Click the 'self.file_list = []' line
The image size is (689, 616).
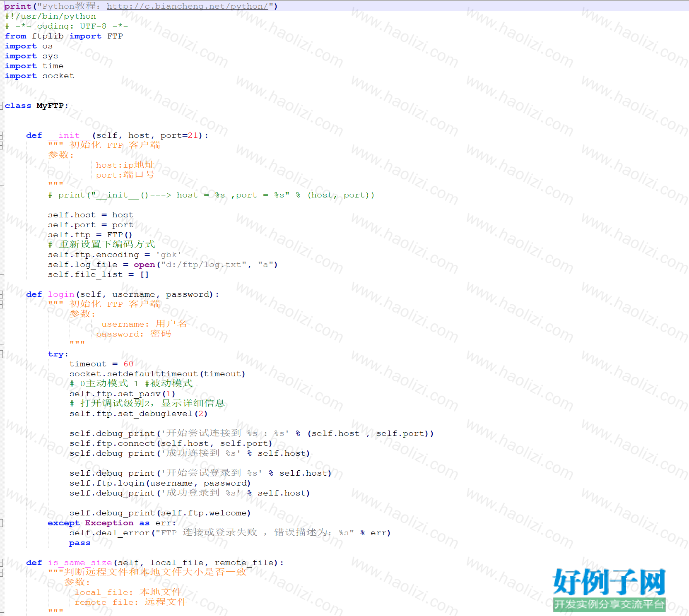[99, 274]
